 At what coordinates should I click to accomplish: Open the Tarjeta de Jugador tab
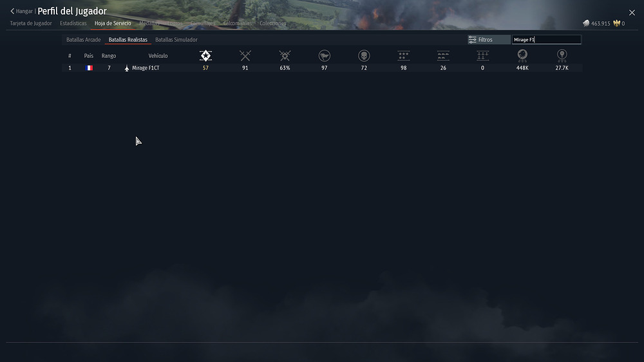tap(31, 23)
